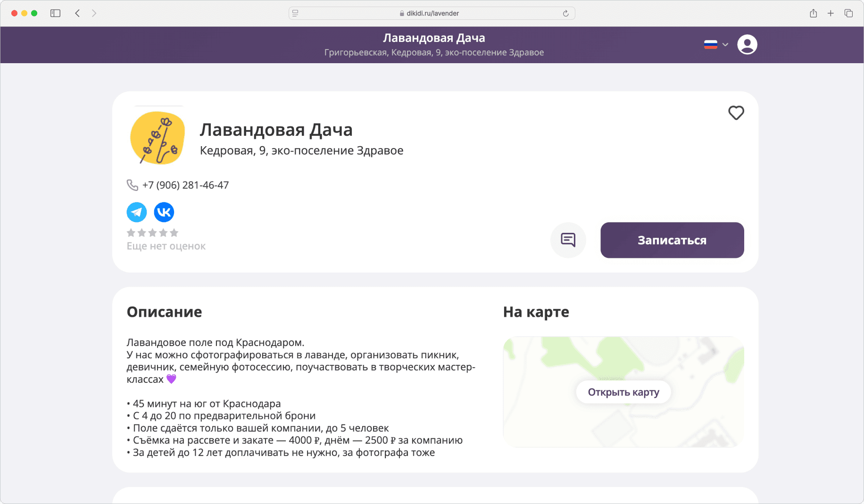Open the VK social page icon

(x=164, y=212)
